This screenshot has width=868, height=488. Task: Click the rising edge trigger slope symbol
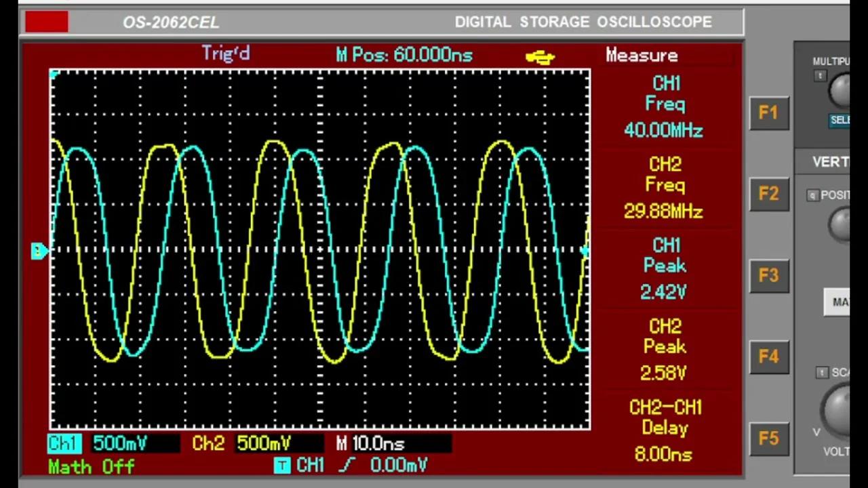347,465
